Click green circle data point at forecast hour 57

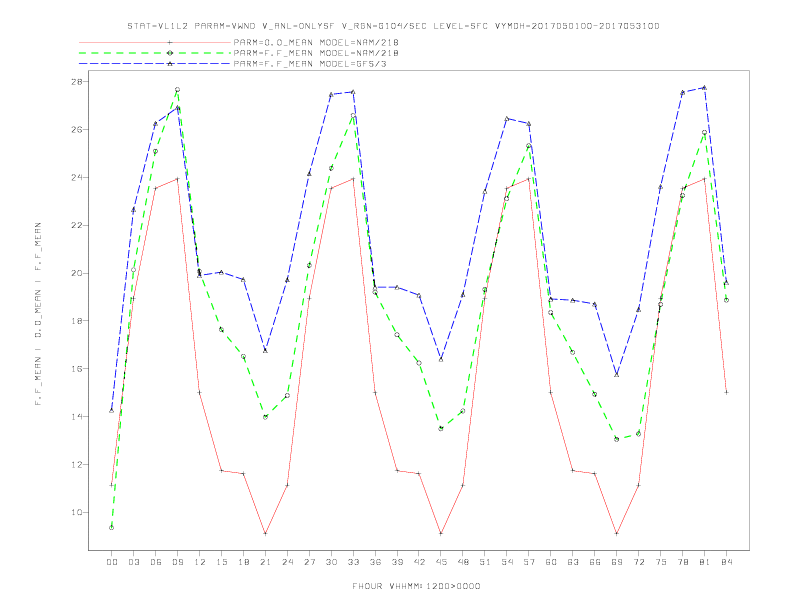tap(528, 146)
